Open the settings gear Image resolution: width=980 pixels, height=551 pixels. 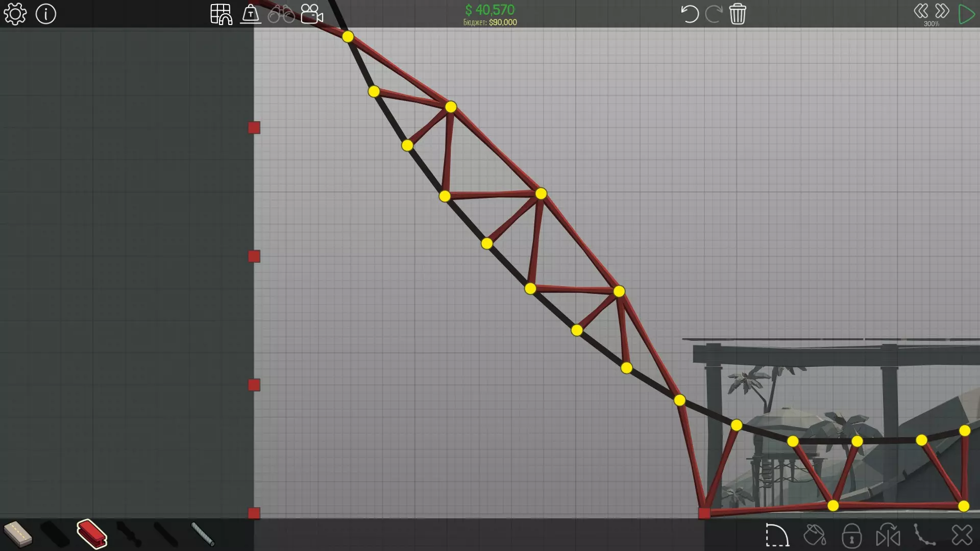[15, 14]
